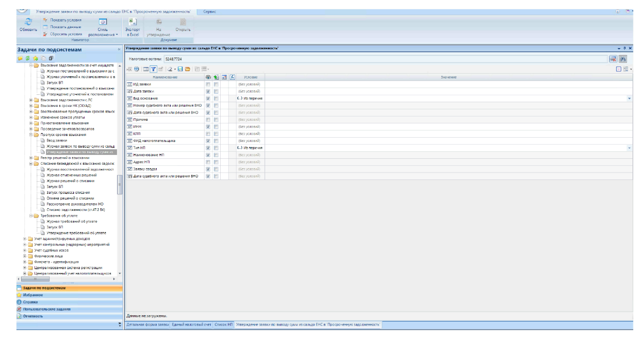Screen dimensions: 644x344
Task: Click the sorting column header icon
Action: [x=224, y=77]
